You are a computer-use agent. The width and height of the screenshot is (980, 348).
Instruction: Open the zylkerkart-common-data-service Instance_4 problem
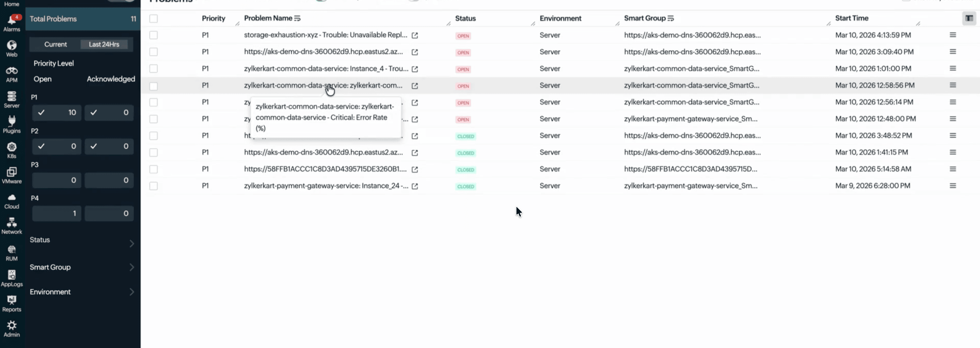click(x=326, y=69)
